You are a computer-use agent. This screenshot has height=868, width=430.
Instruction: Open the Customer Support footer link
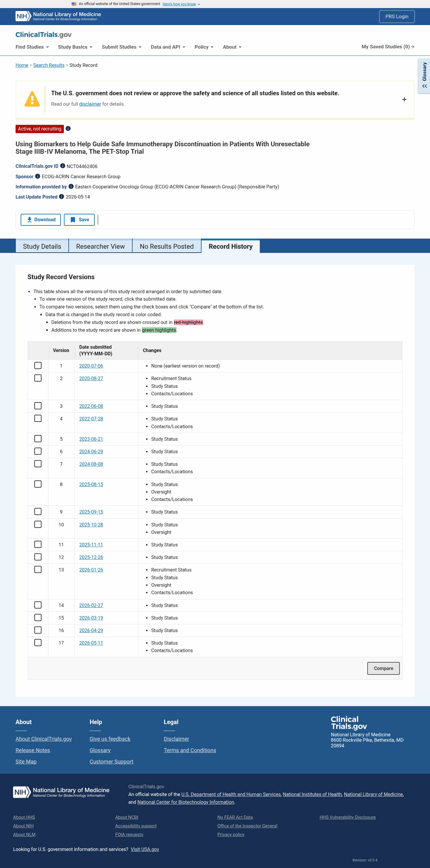coord(111,761)
